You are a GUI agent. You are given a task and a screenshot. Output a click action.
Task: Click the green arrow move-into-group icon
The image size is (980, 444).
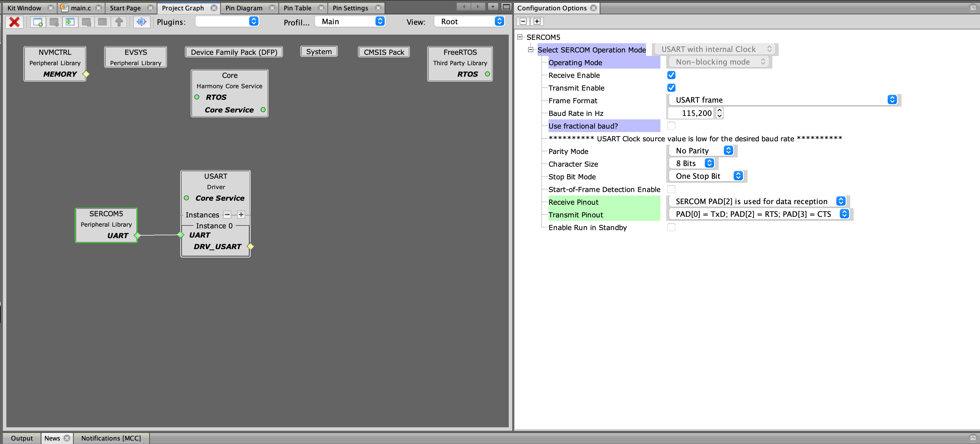tap(70, 22)
